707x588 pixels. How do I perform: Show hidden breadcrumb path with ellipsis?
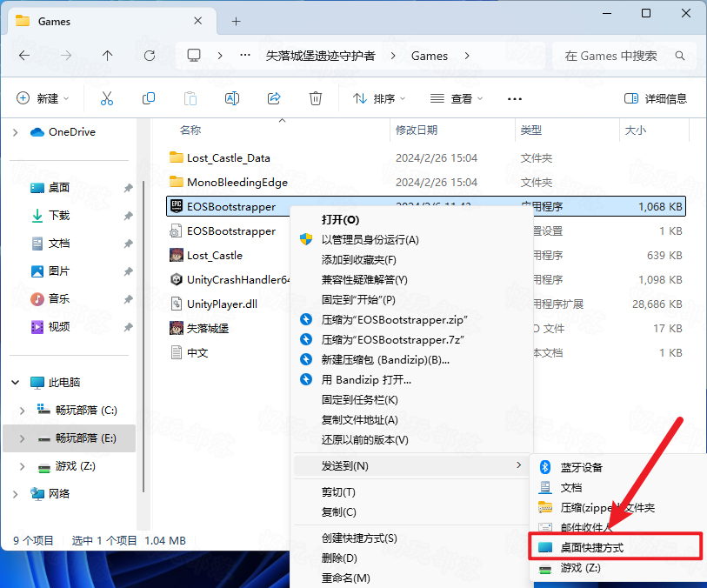[245, 56]
